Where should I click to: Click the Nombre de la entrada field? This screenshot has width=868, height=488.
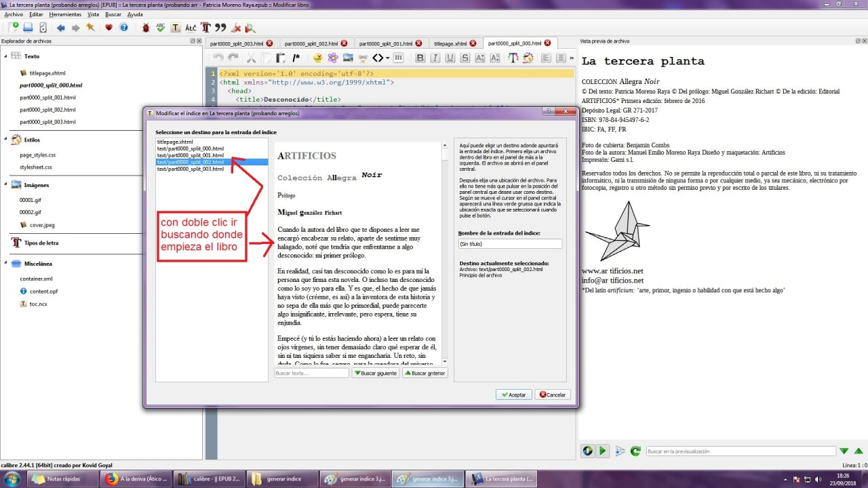(x=511, y=243)
